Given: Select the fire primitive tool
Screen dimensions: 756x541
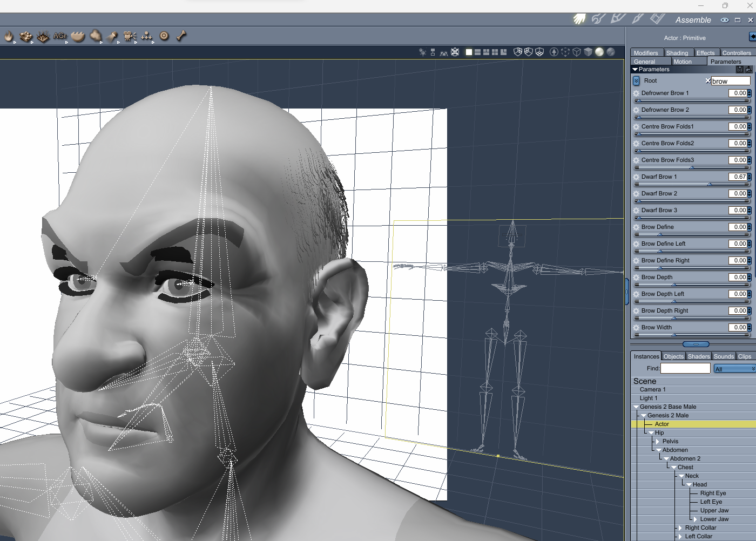Looking at the screenshot, I should (x=9, y=36).
